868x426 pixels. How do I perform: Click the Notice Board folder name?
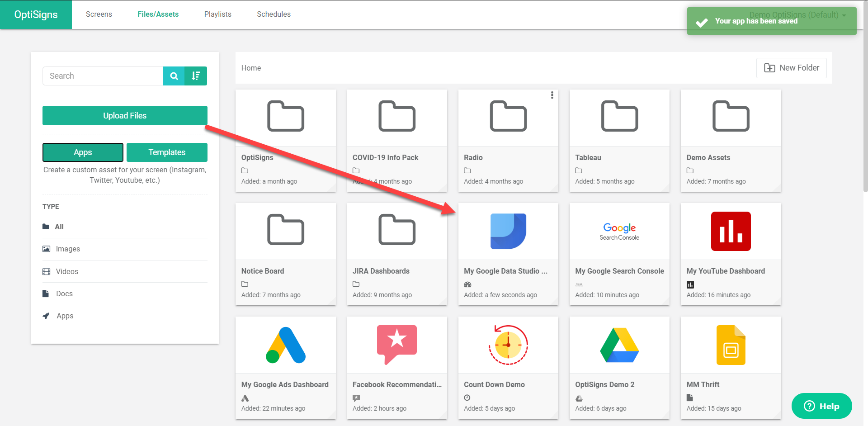(x=262, y=271)
